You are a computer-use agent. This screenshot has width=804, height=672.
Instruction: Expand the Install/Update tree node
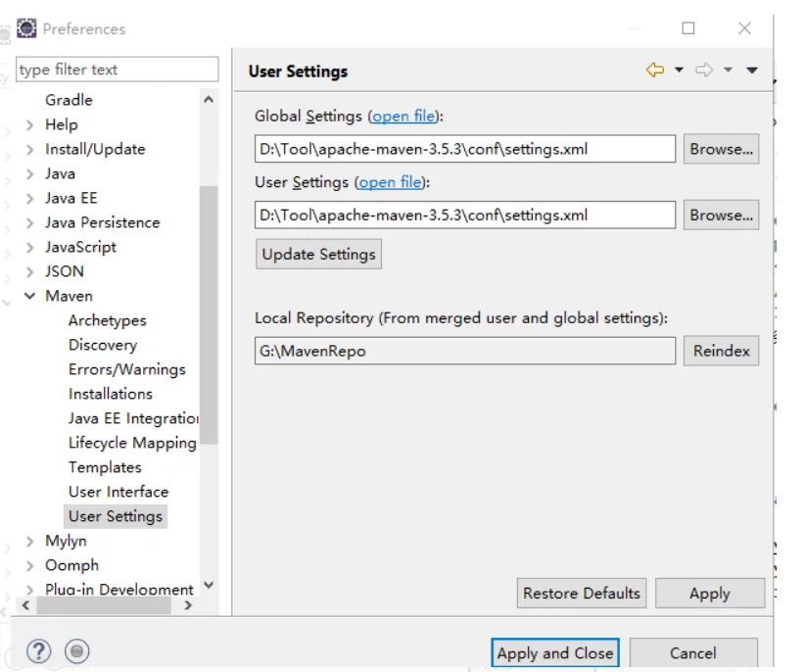coord(29,149)
